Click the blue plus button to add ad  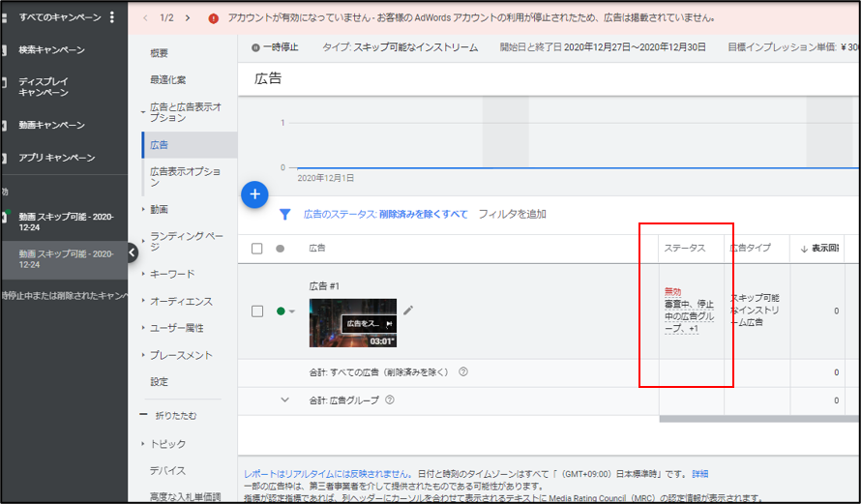[x=254, y=194]
